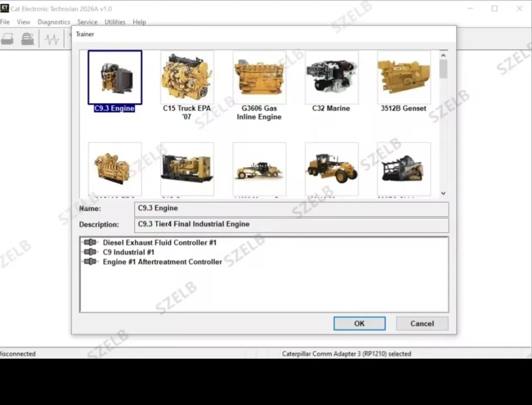Image resolution: width=532 pixels, height=405 pixels.
Task: Pick the G3606 Gas Inline Engine thumbnail
Action: click(259, 77)
